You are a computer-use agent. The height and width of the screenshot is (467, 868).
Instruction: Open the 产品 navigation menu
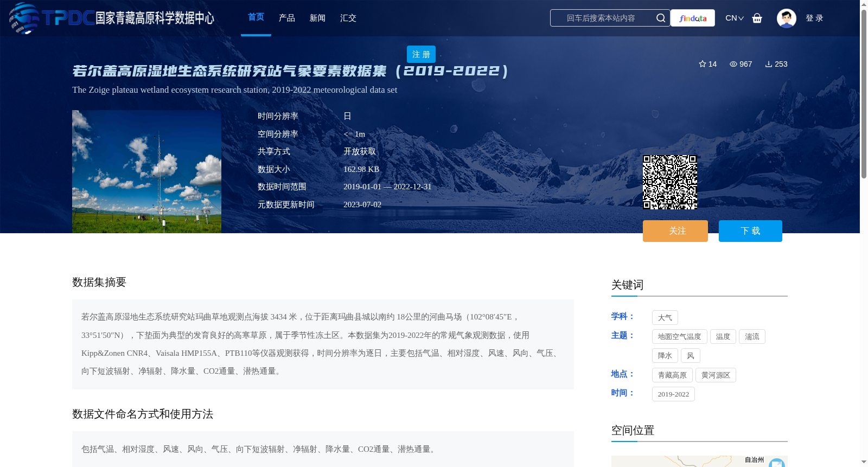point(287,18)
